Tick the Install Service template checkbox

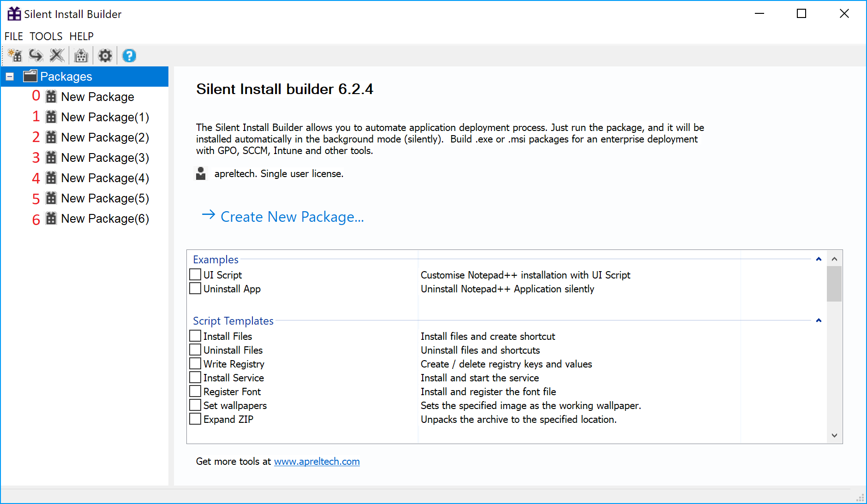tap(195, 378)
